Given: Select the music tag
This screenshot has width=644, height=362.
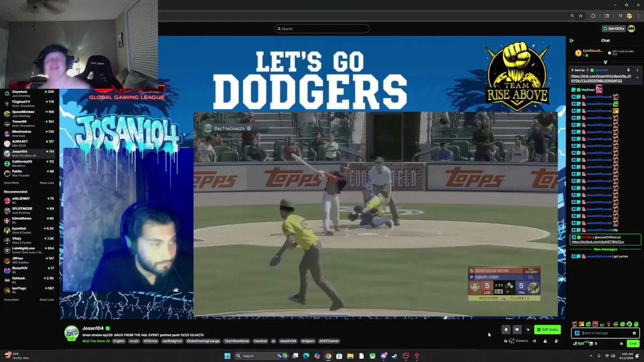Looking at the screenshot, I should pyautogui.click(x=134, y=341).
